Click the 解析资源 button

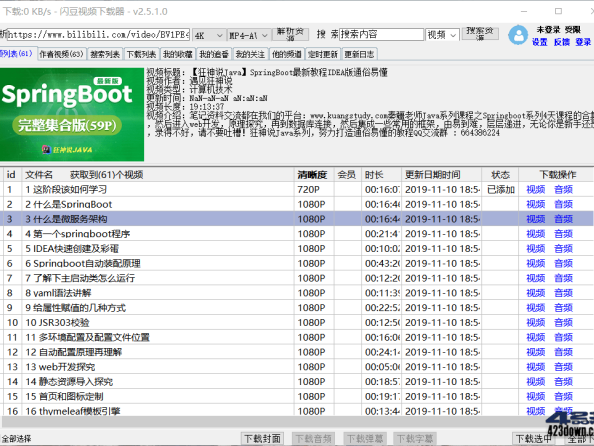click(291, 34)
